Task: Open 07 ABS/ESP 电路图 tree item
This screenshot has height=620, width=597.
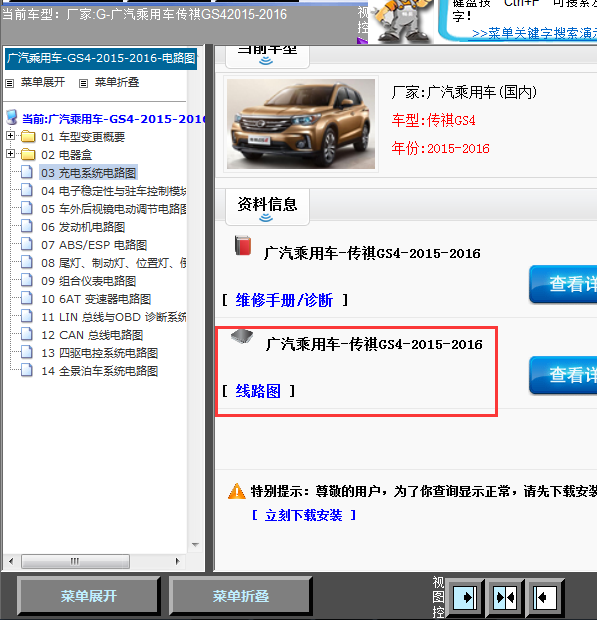Action: (94, 245)
